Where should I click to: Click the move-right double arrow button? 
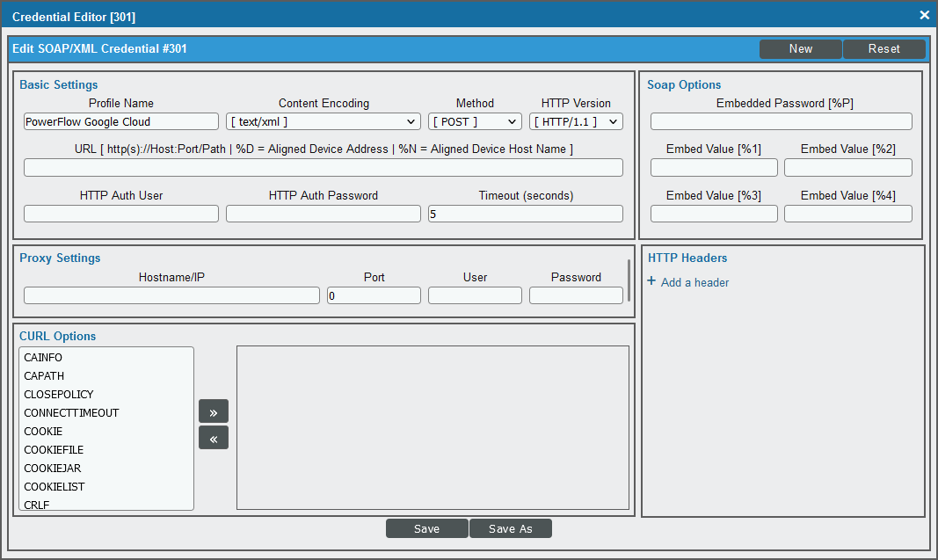click(x=214, y=411)
